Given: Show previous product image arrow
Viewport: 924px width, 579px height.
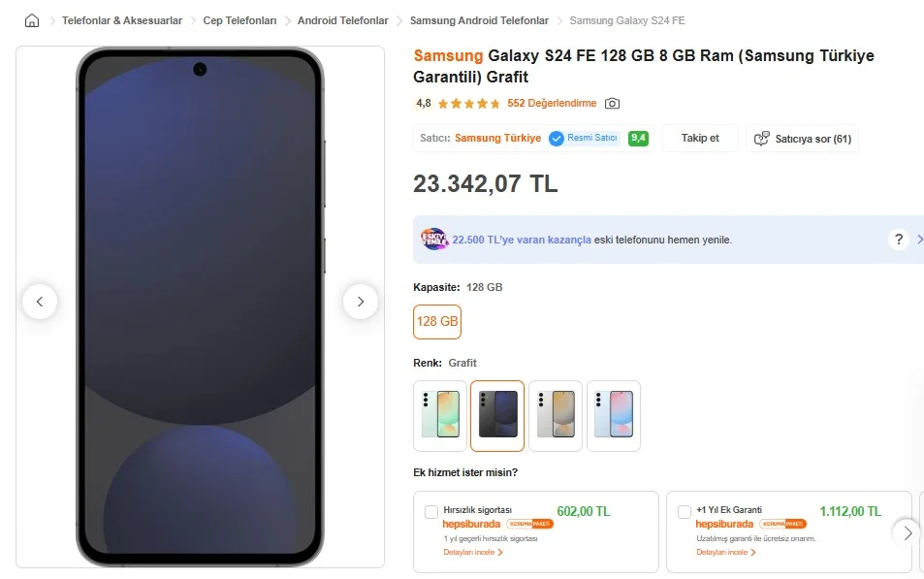Looking at the screenshot, I should (x=40, y=302).
